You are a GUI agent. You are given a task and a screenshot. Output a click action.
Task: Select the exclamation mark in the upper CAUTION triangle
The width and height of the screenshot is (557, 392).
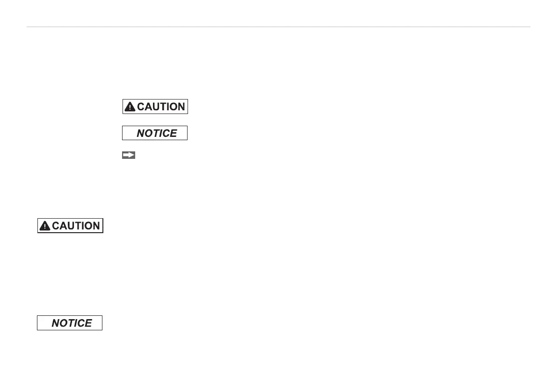point(130,107)
